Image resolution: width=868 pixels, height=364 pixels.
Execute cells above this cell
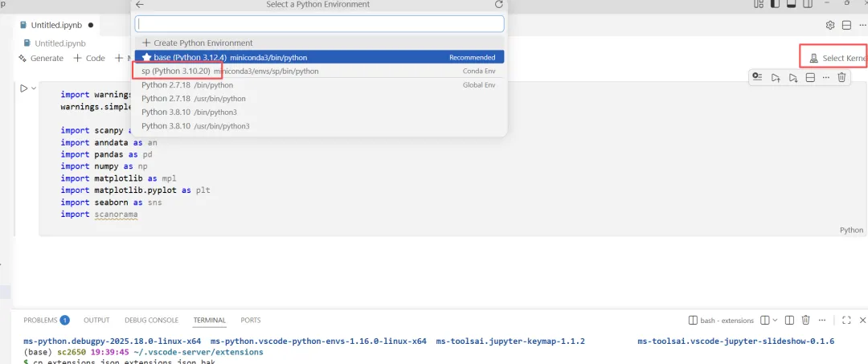(x=776, y=77)
